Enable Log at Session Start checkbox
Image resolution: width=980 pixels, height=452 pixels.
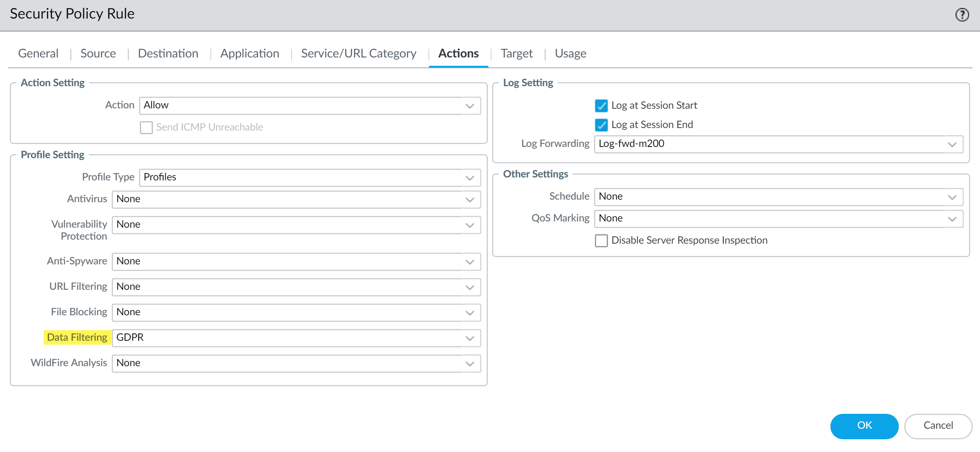click(601, 105)
